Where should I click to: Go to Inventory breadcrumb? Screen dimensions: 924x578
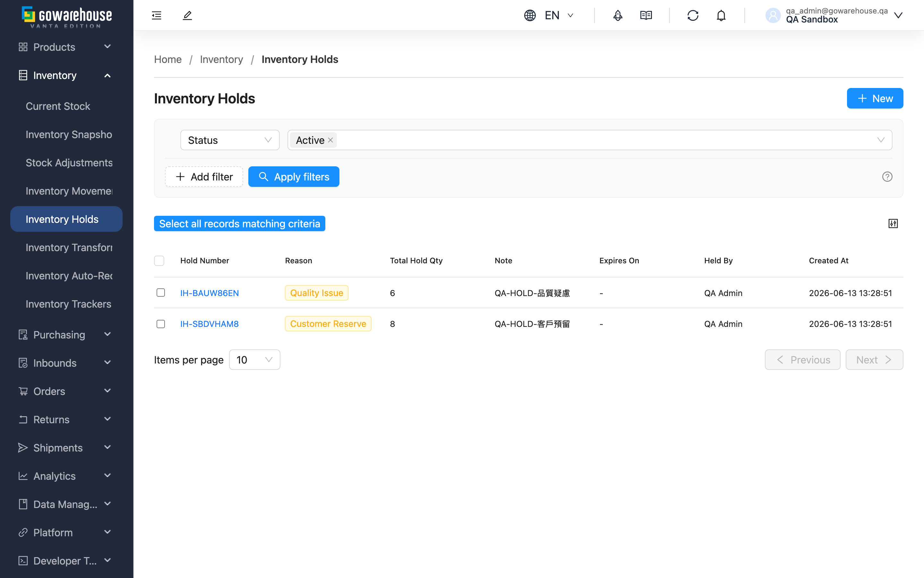click(x=221, y=59)
